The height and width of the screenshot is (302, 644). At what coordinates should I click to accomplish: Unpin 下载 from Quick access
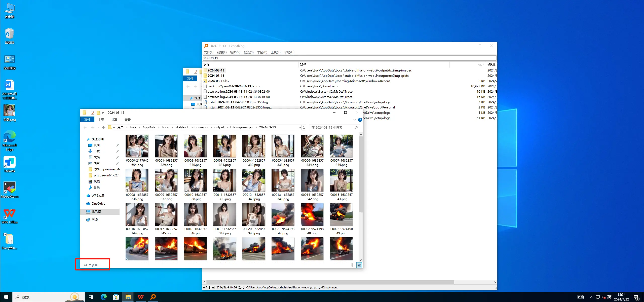(117, 151)
